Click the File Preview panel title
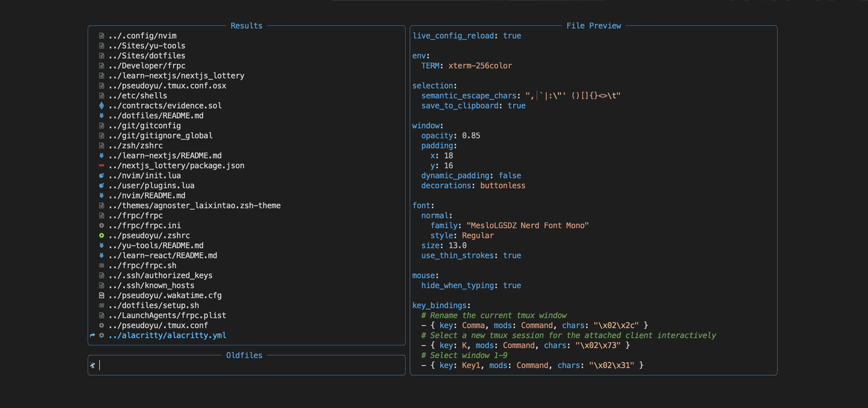This screenshot has height=408, width=868. [594, 26]
